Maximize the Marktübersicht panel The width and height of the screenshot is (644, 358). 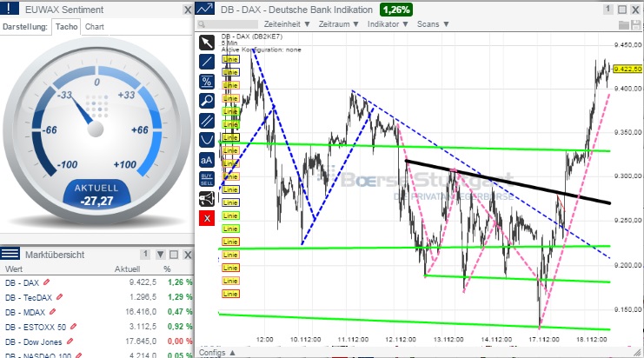pyautogui.click(x=174, y=255)
